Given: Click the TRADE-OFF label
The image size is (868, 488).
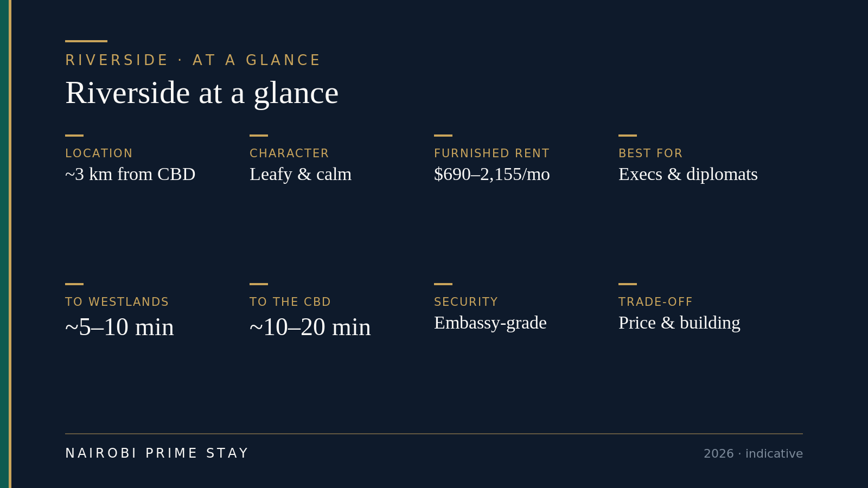Looking at the screenshot, I should [x=655, y=302].
